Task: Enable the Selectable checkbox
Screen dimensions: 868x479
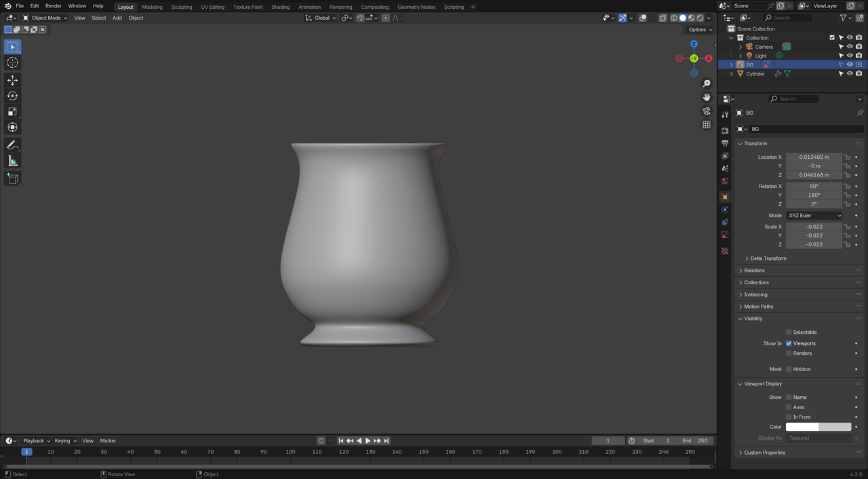Action: pos(789,332)
